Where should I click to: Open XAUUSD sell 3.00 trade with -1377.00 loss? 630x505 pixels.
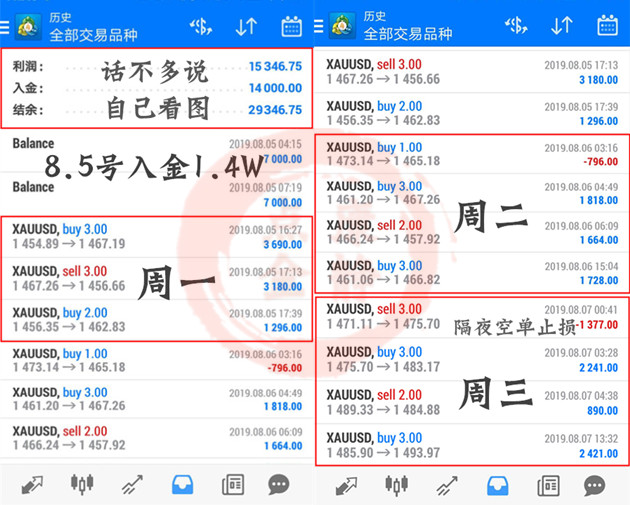pos(472,317)
